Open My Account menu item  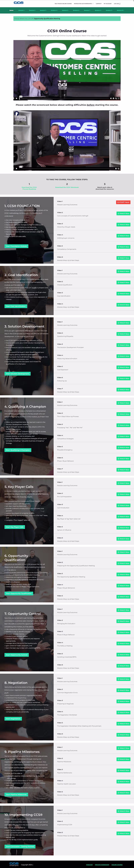(x=107, y=4)
